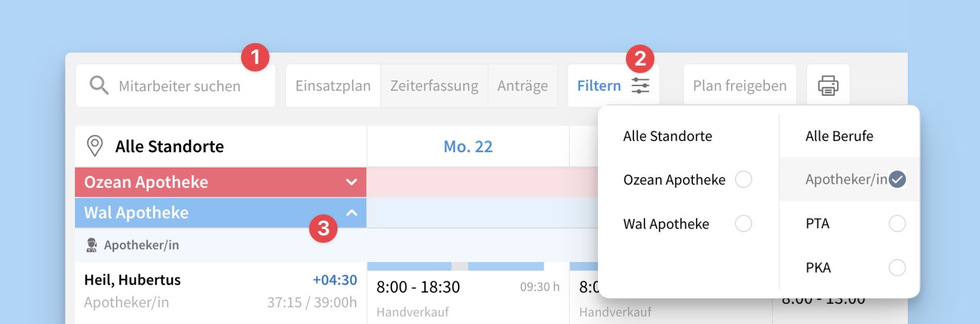Expand the Ozean Apotheke section
Image resolution: width=980 pixels, height=324 pixels.
tap(352, 182)
